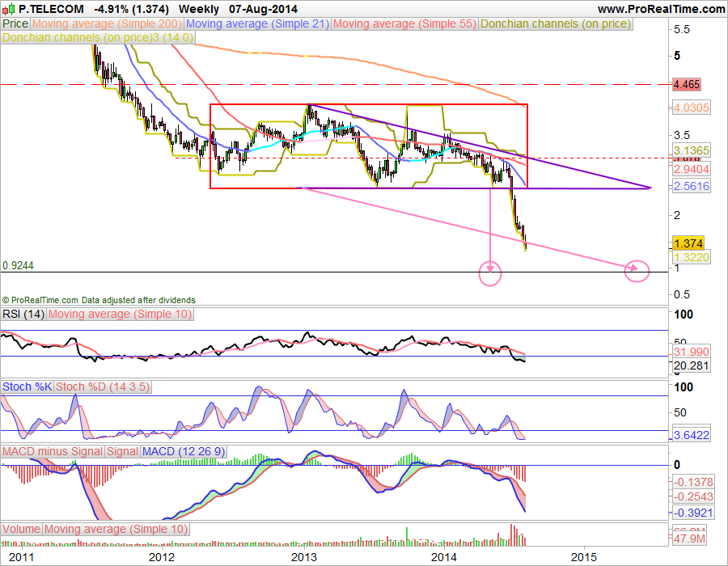Click the 2013 label on time axis
The image size is (728, 566).
point(304,557)
